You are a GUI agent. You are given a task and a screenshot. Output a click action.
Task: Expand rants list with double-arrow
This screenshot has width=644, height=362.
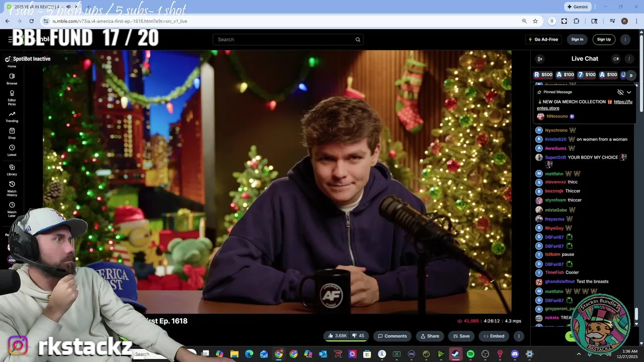tap(631, 75)
